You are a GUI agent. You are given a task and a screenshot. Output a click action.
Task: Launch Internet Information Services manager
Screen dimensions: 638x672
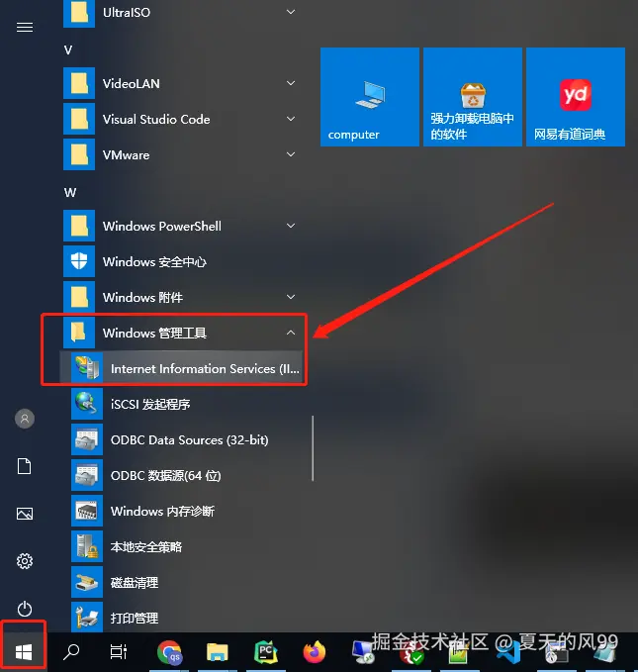tap(183, 368)
